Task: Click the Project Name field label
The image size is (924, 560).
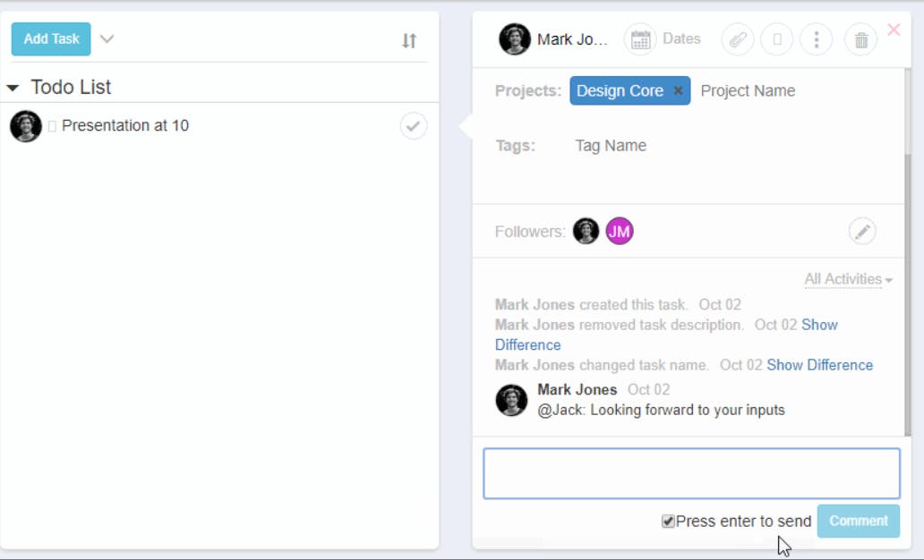Action: 748,90
